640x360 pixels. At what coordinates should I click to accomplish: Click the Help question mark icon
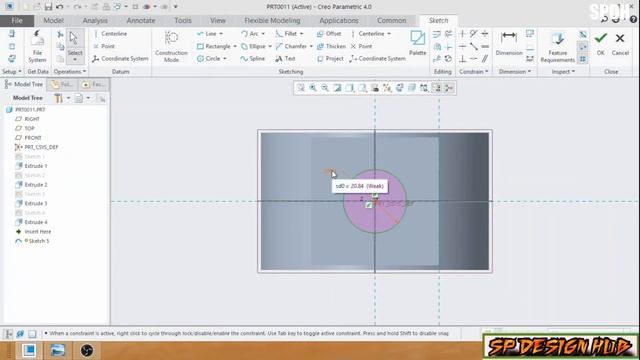pyautogui.click(x=633, y=19)
